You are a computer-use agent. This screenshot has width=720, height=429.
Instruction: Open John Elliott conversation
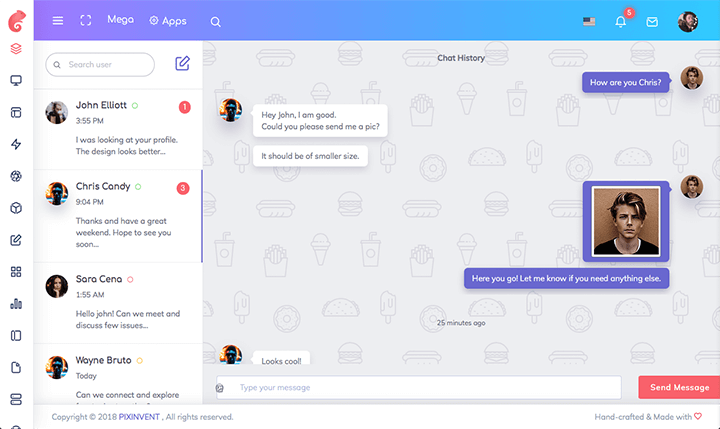click(x=118, y=129)
